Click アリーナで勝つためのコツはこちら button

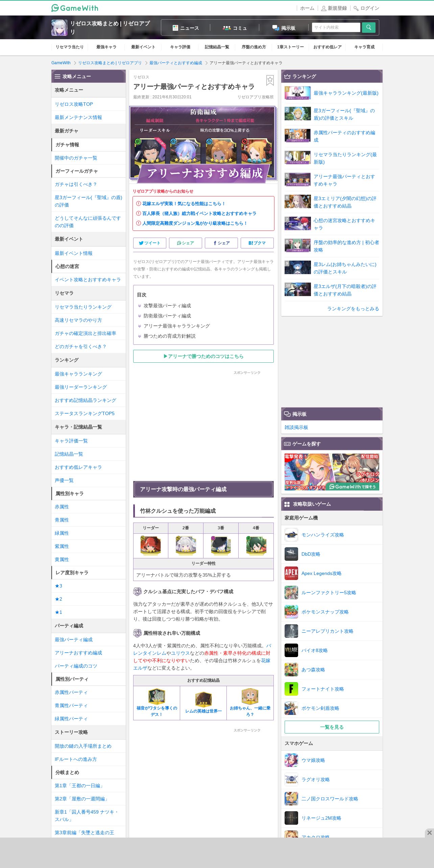(203, 356)
